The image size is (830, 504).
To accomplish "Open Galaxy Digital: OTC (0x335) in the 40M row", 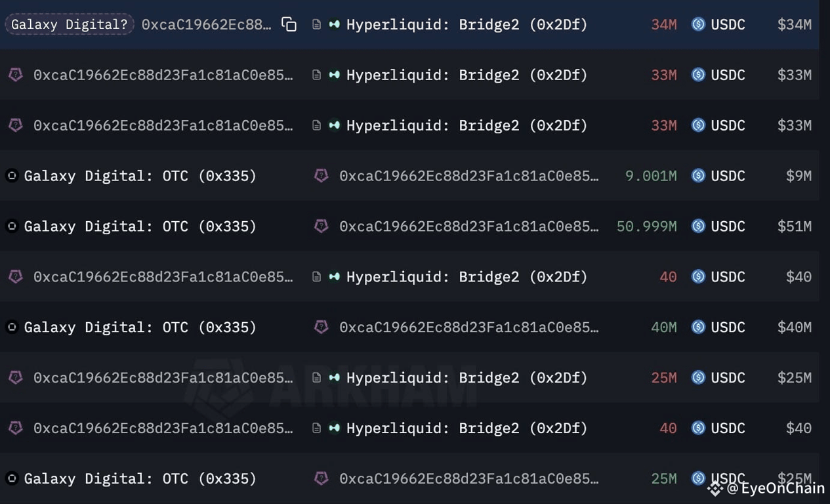I will [x=140, y=327].
